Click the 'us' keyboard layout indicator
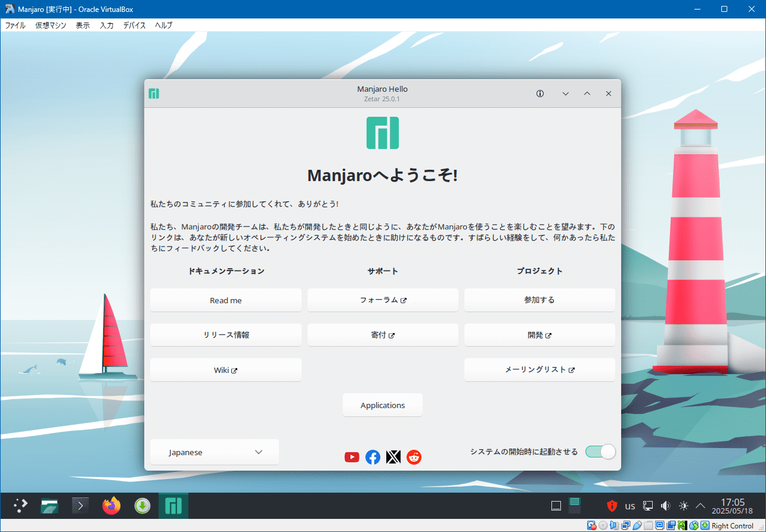The height and width of the screenshot is (532, 766). click(630, 506)
